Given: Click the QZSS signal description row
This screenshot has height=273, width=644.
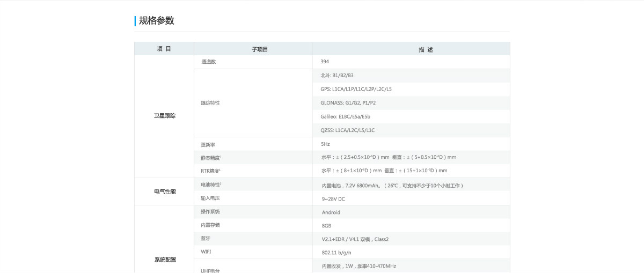Looking at the screenshot, I should pyautogui.click(x=348, y=130).
